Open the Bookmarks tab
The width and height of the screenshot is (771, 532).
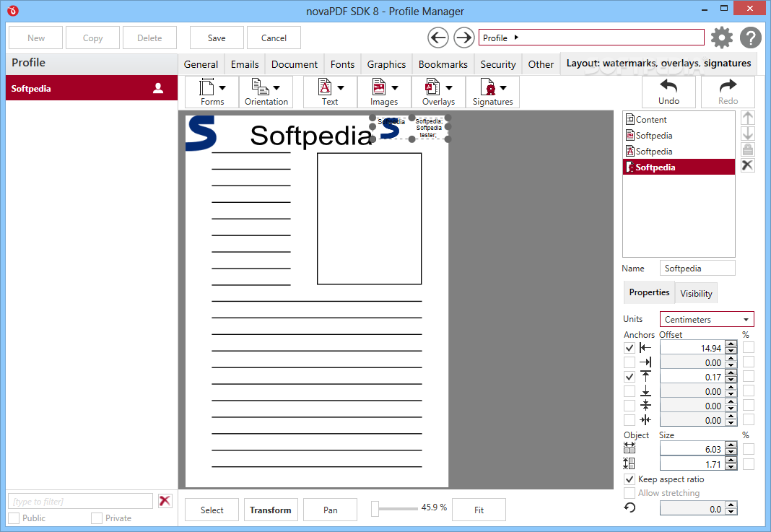(443, 64)
